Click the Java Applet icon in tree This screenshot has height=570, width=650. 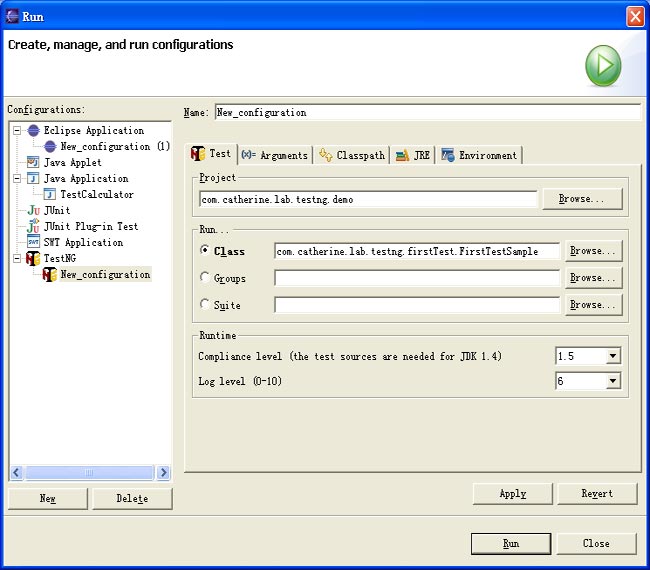33,163
